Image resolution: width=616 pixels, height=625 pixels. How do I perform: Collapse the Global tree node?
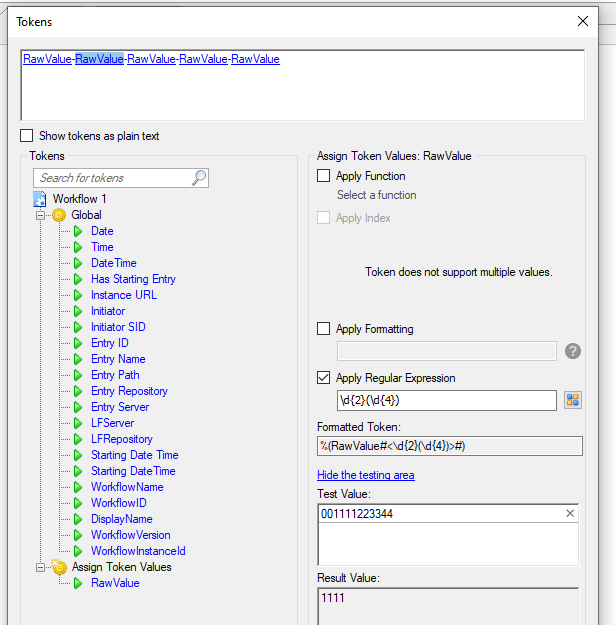point(40,215)
